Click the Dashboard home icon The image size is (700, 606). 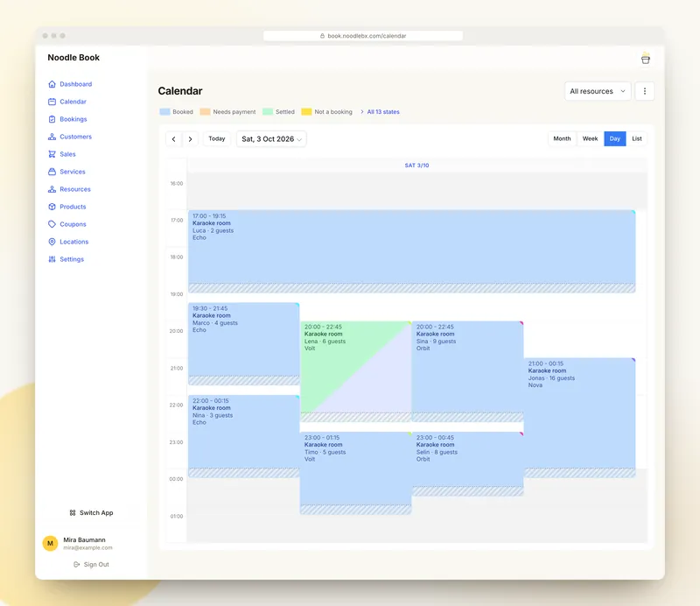click(x=52, y=84)
